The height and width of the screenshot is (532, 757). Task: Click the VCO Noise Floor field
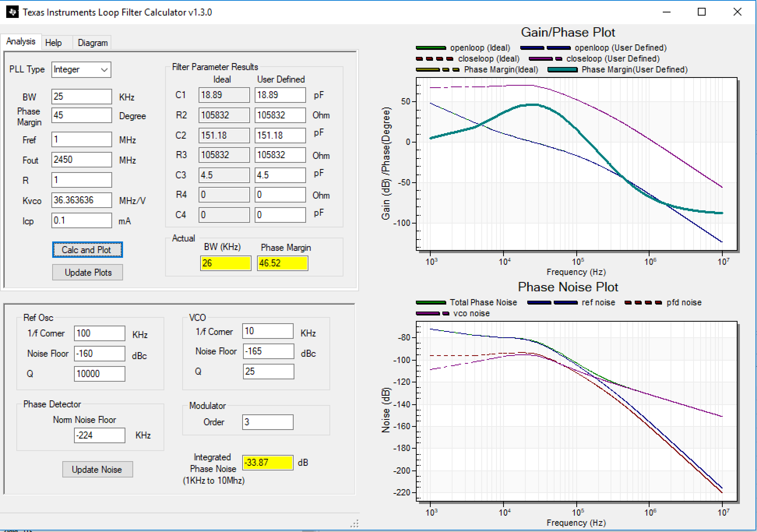click(x=268, y=351)
